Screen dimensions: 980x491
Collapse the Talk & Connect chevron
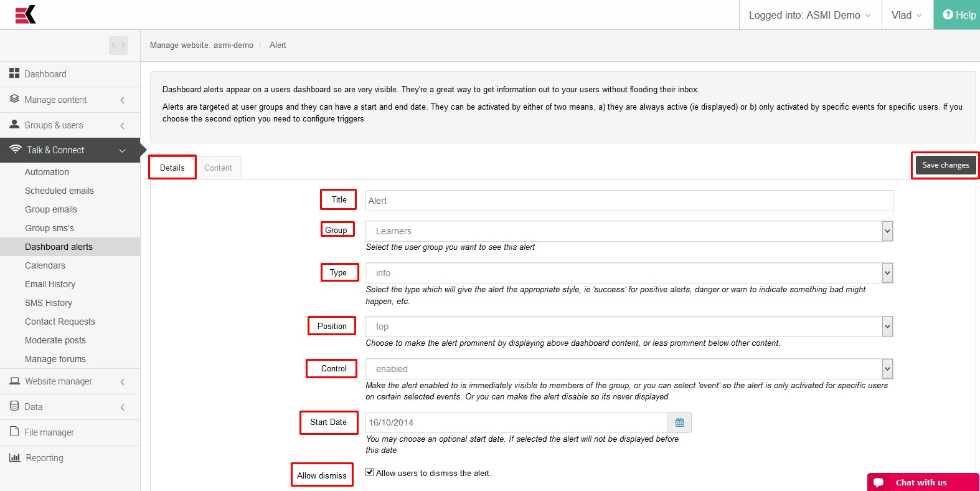[x=123, y=150]
